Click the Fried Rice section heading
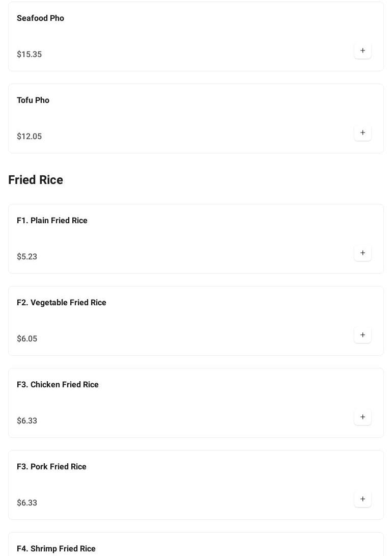 click(x=36, y=180)
